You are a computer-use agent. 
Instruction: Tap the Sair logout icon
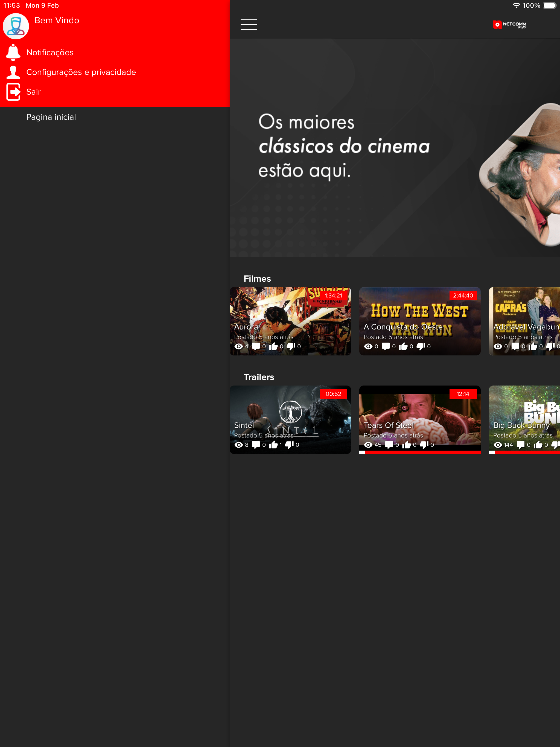13,92
